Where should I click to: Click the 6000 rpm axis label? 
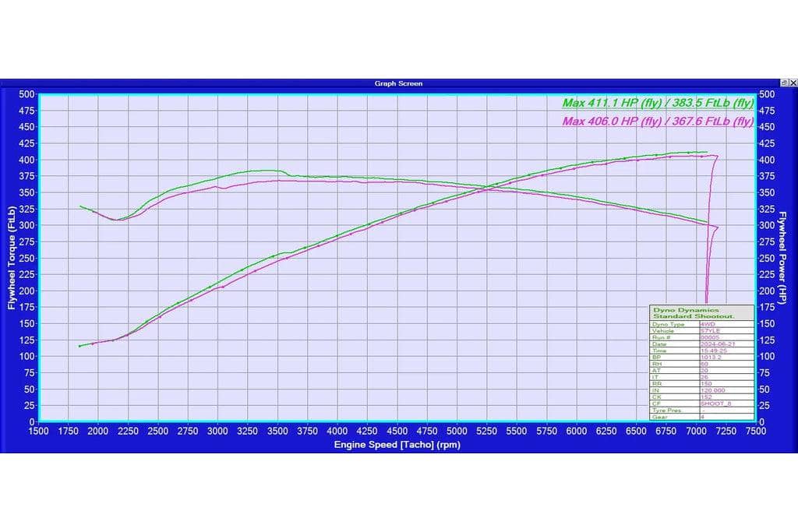(x=577, y=432)
